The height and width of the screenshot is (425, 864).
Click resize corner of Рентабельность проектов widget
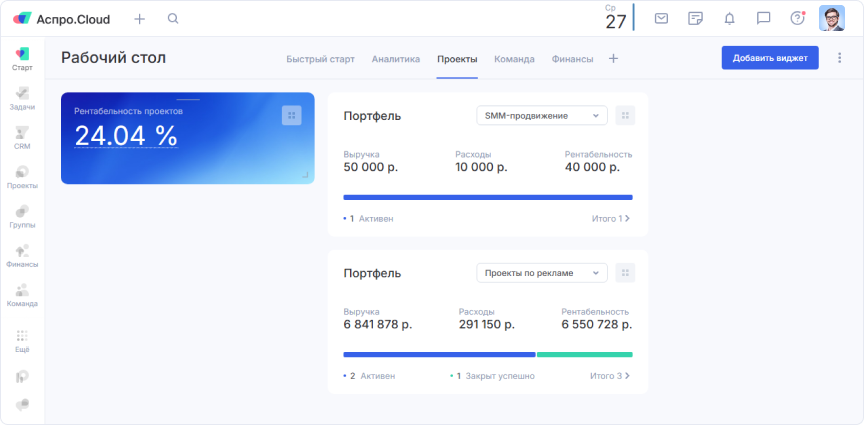(x=305, y=175)
